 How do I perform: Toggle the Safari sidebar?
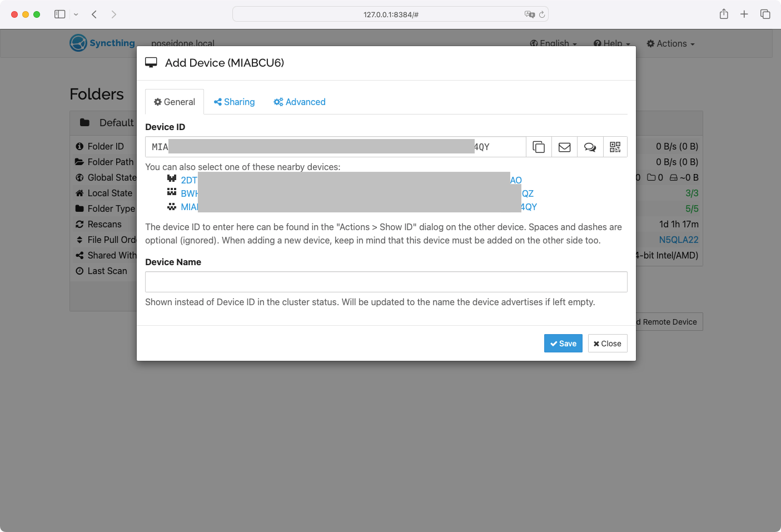click(59, 14)
